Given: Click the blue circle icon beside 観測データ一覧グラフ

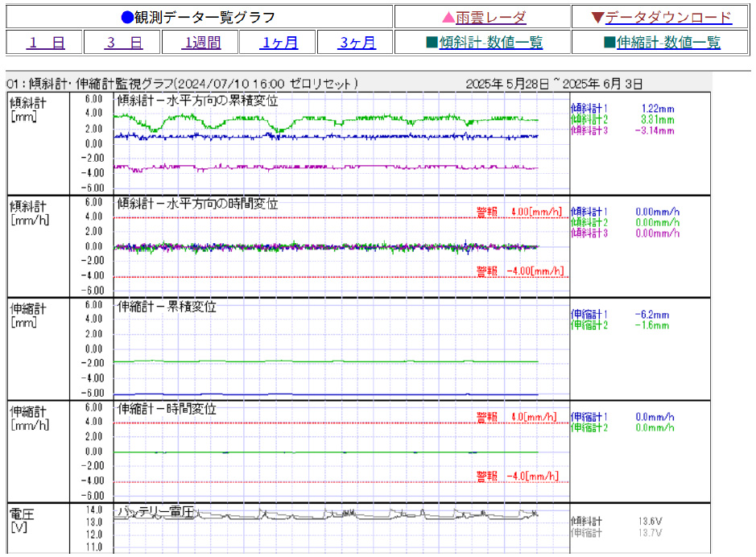Looking at the screenshot, I should pyautogui.click(x=126, y=18).
